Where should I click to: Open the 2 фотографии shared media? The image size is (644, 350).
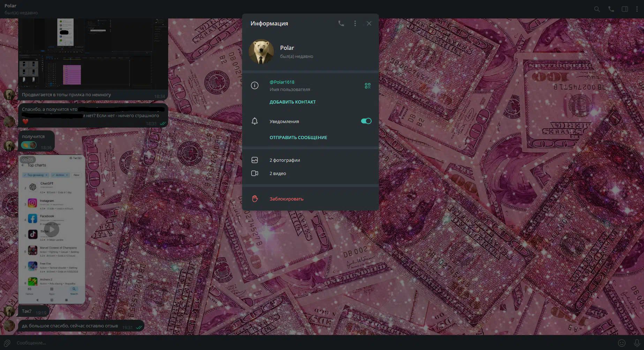click(x=284, y=160)
